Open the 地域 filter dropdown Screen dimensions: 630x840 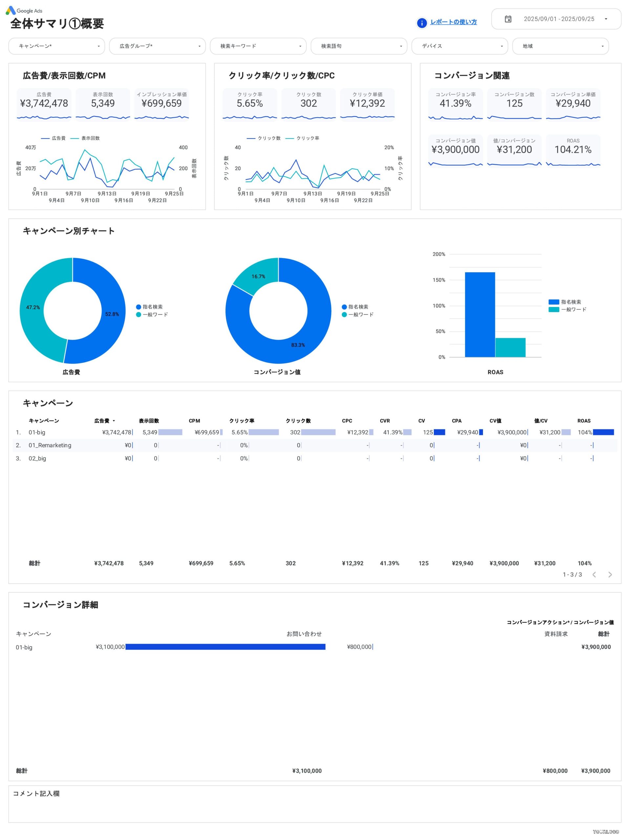pyautogui.click(x=560, y=46)
